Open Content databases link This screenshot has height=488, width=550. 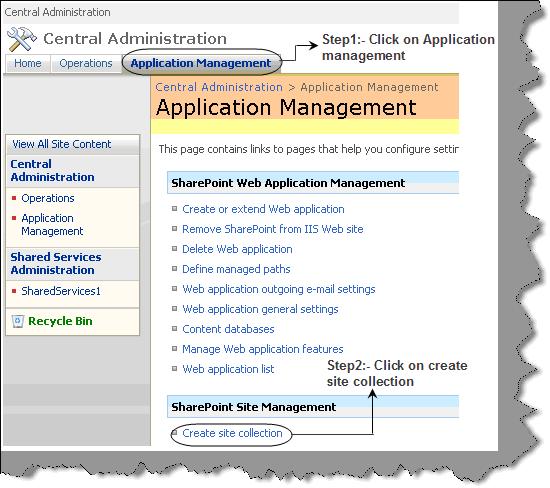coord(228,329)
